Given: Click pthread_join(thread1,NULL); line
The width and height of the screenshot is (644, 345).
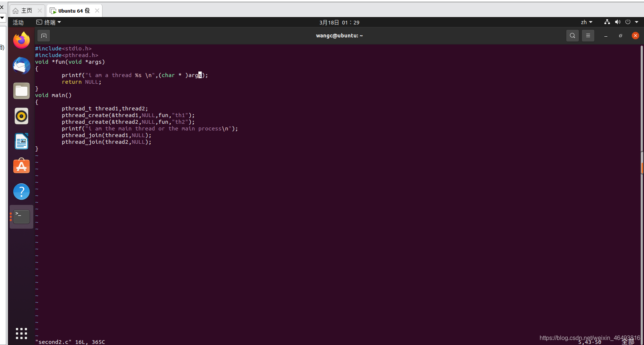Looking at the screenshot, I should pyautogui.click(x=107, y=135).
